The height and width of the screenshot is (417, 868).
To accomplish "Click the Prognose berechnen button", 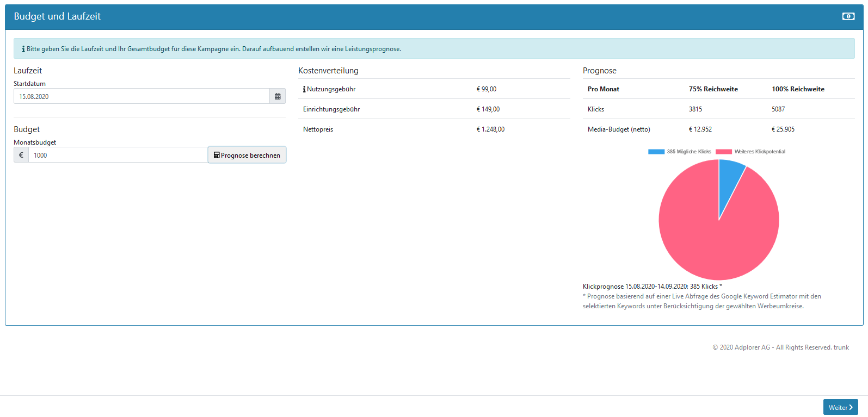I will pyautogui.click(x=247, y=155).
